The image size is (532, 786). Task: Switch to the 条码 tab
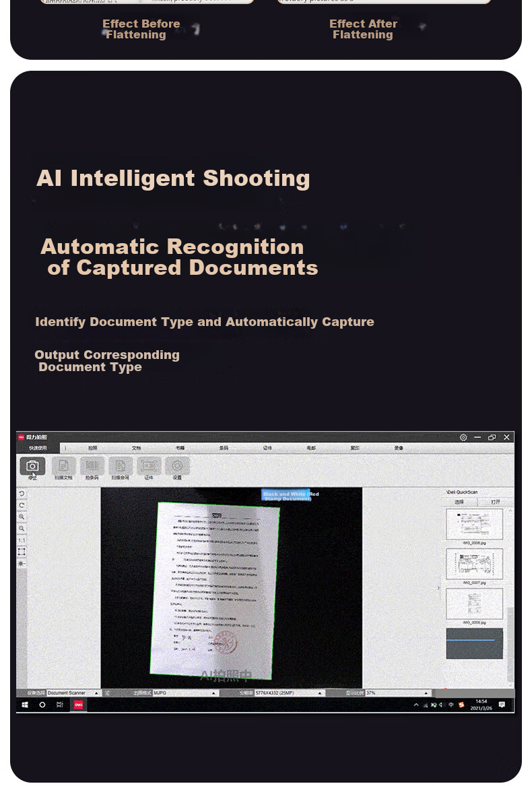(x=224, y=448)
